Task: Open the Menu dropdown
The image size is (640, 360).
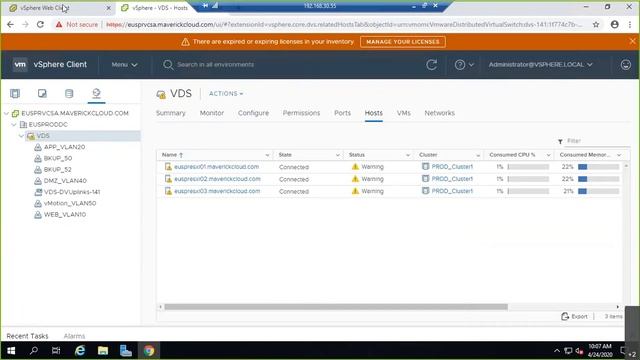Action: click(124, 64)
